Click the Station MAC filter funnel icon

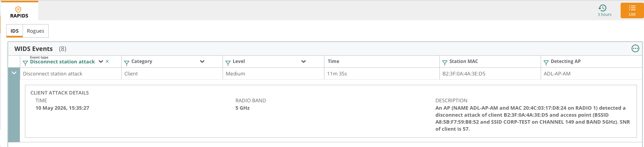coord(445,63)
